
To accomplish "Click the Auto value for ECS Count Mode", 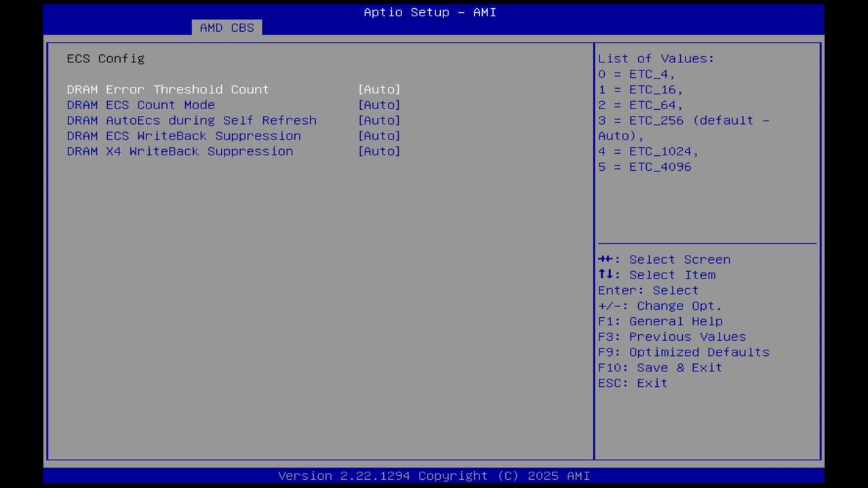I will [x=379, y=104].
